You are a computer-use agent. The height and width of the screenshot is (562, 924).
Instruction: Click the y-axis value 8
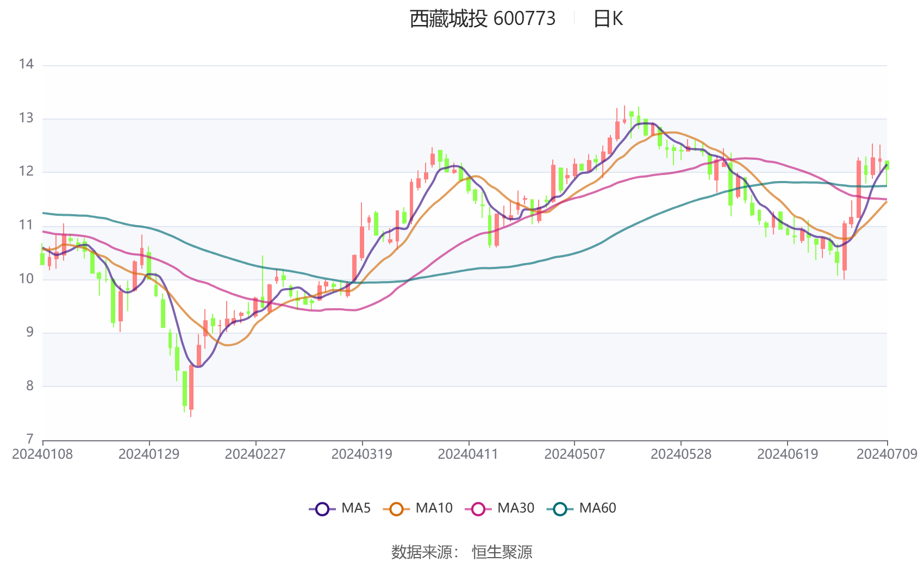pos(30,386)
